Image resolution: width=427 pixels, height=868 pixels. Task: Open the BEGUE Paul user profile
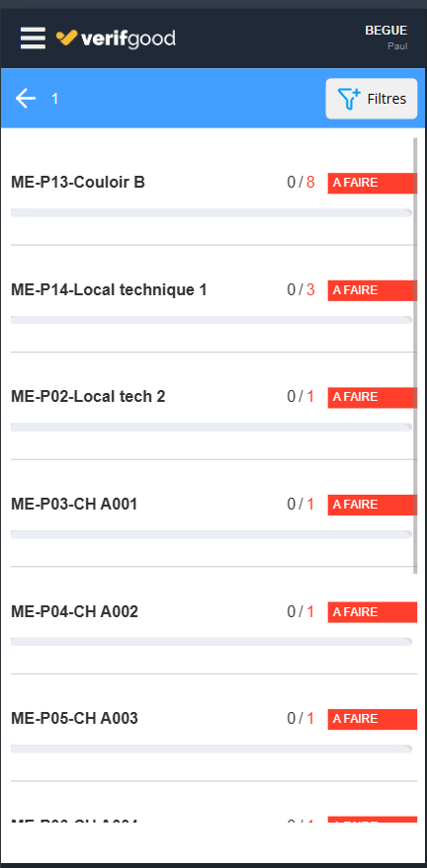[x=386, y=38]
